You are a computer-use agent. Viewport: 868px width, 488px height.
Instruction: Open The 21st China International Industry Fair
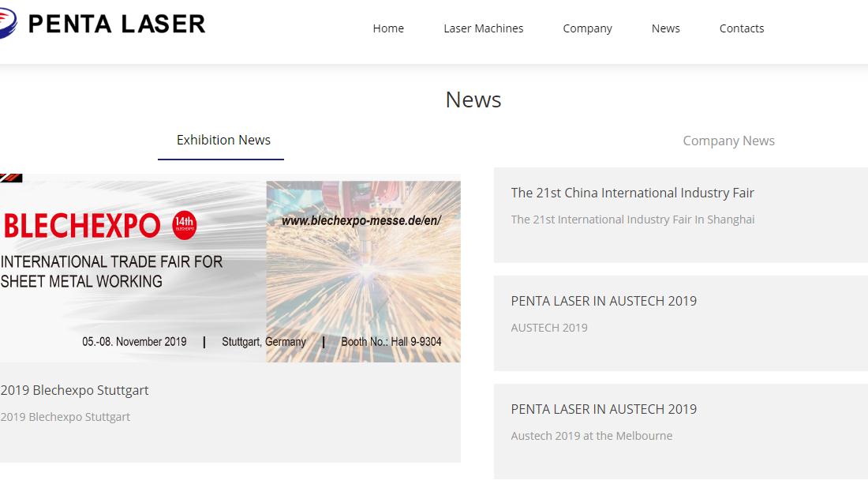pyautogui.click(x=632, y=193)
